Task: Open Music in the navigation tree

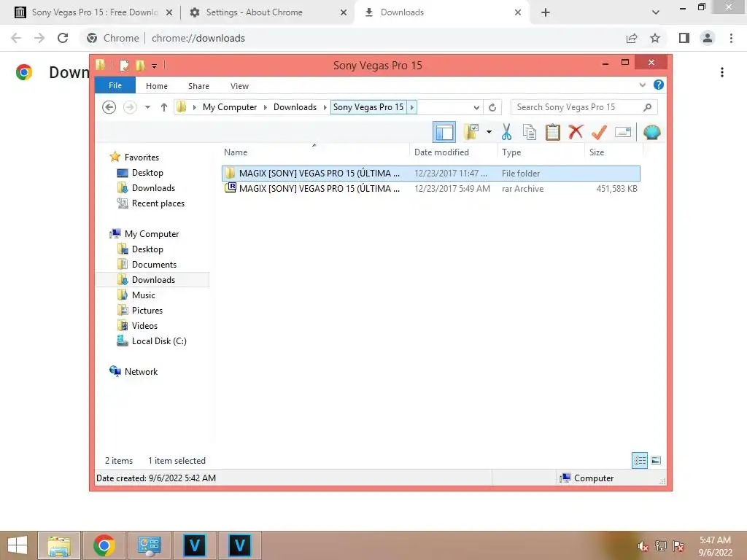Action: pos(144,295)
